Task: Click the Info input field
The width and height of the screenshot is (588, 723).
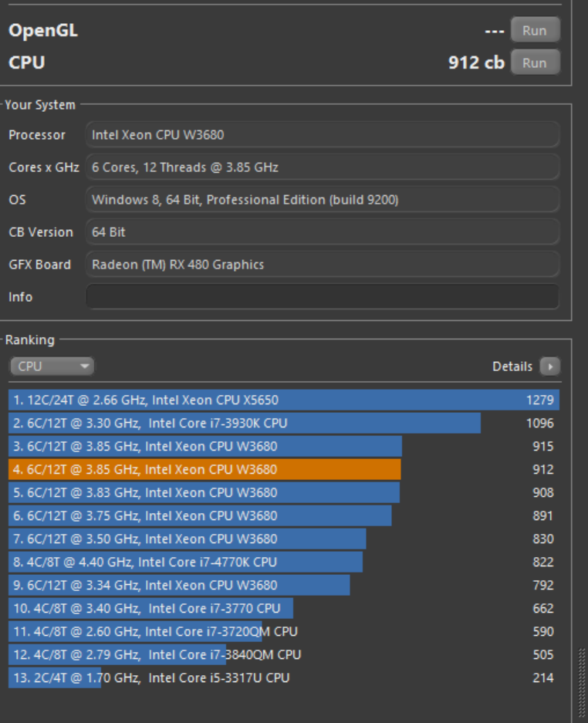Action: [x=323, y=296]
